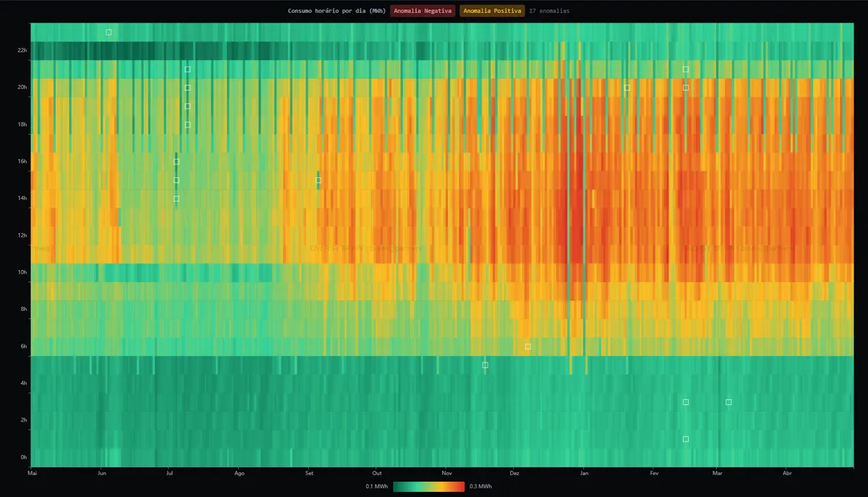Click the Jun month axis label
Screen dimensions: 868x497
point(102,473)
